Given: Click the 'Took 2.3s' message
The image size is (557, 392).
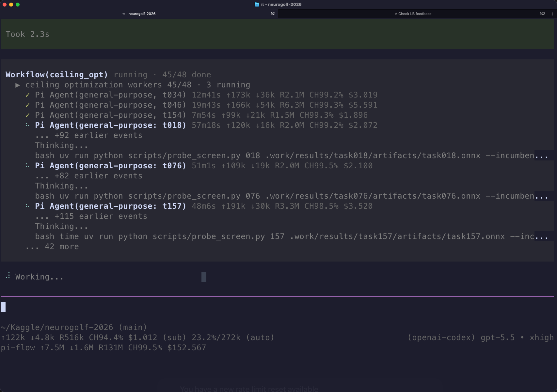Looking at the screenshot, I should coord(27,34).
